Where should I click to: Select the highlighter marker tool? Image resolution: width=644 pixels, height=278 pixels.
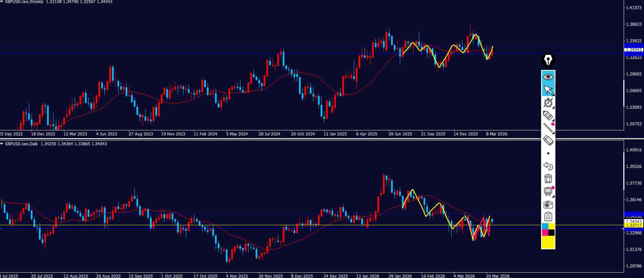pos(548,115)
